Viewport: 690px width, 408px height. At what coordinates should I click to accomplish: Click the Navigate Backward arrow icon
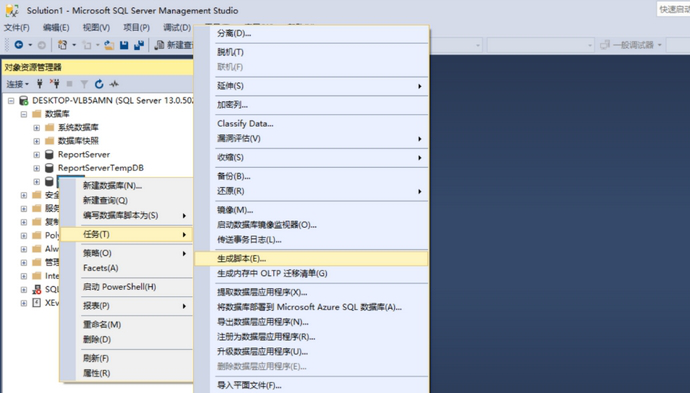[x=18, y=44]
